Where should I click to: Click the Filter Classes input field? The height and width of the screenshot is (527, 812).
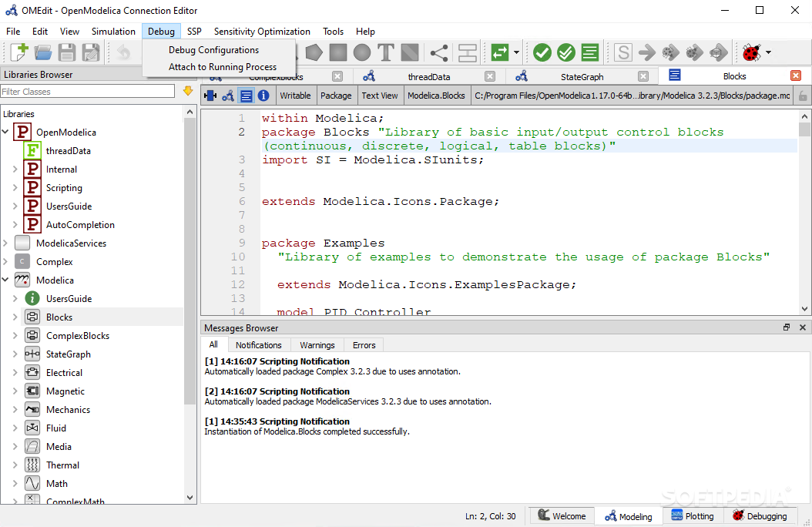tap(88, 91)
